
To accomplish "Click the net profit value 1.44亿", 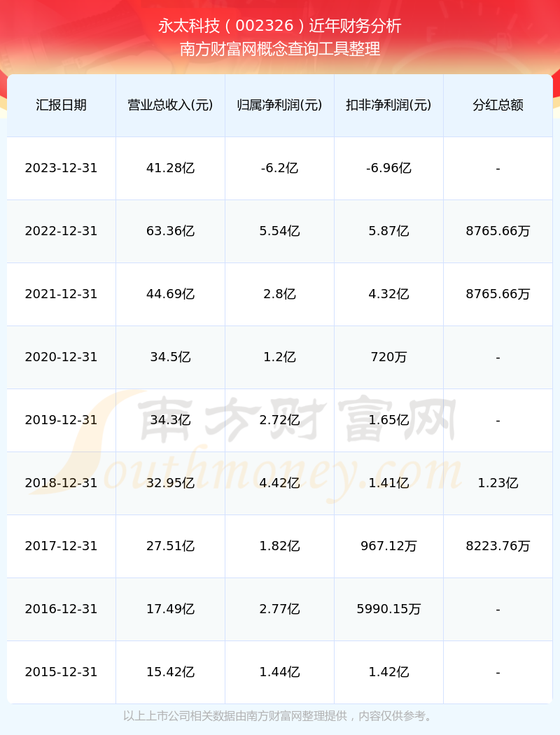I will [x=280, y=672].
